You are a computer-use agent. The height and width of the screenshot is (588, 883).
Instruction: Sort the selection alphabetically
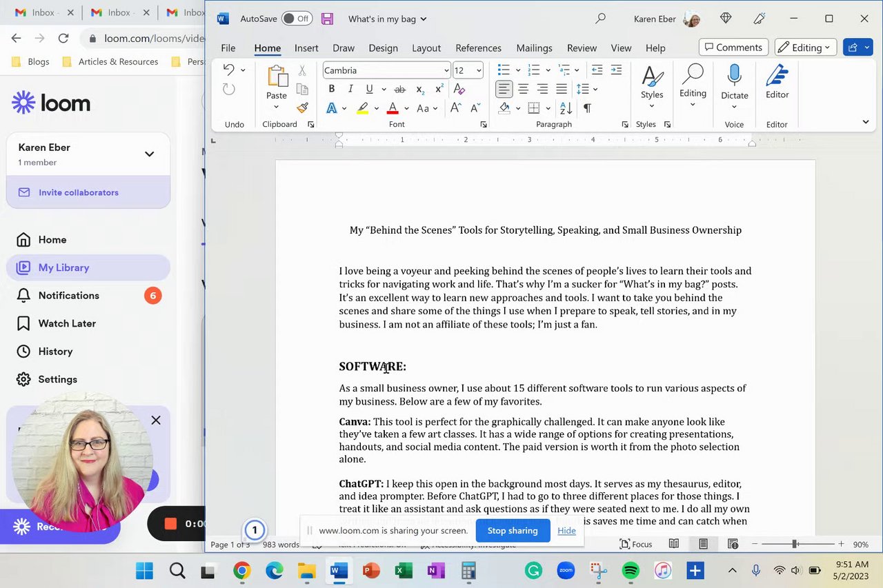(x=566, y=108)
